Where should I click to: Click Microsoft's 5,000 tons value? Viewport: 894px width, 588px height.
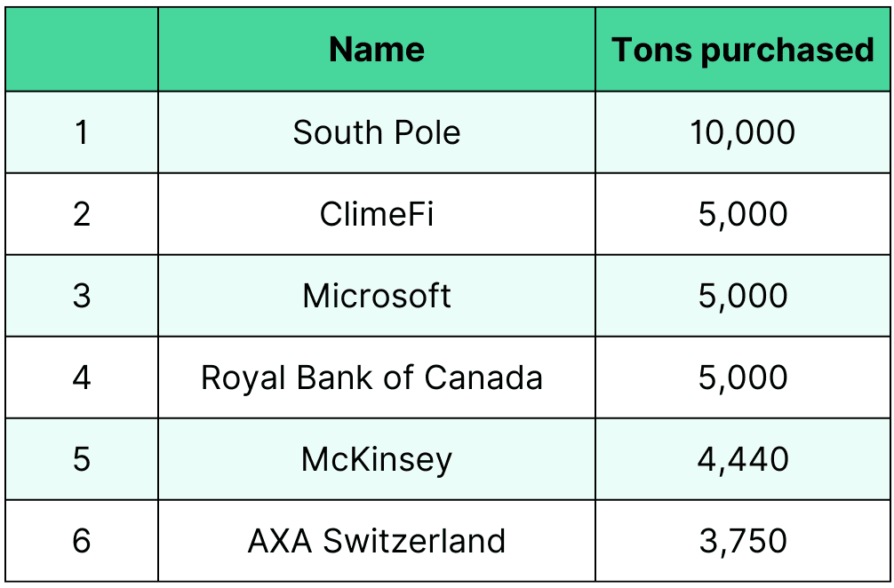click(x=742, y=295)
